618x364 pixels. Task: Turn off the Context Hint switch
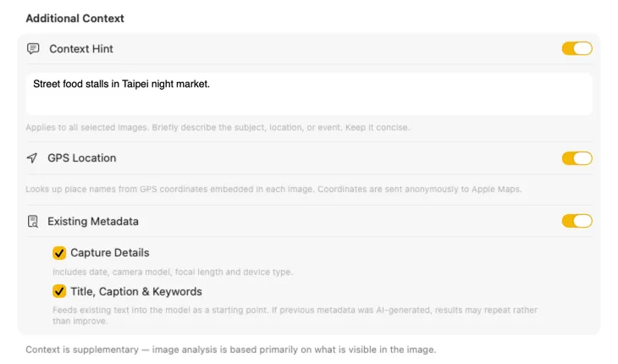tap(577, 49)
